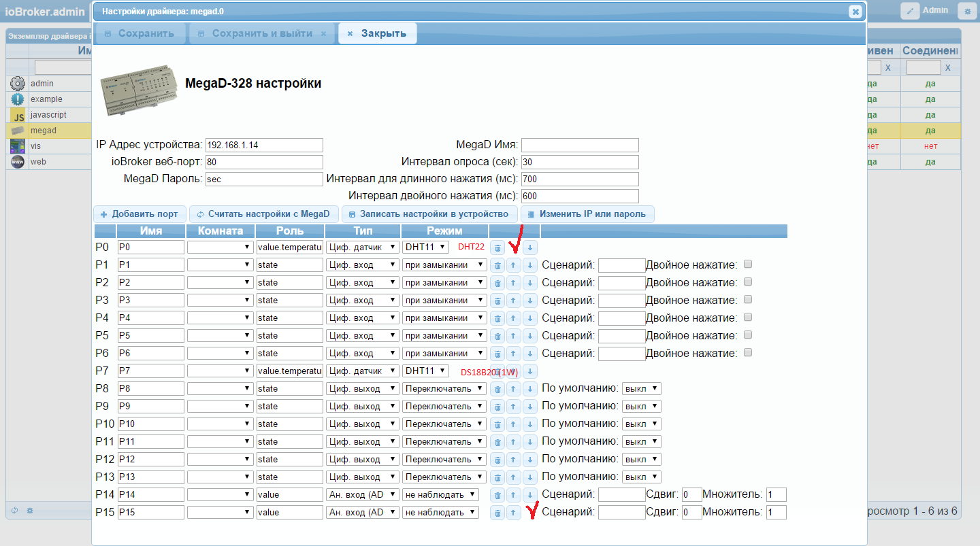Move port P1 down with arrow icon
The image size is (980, 546).
[x=530, y=265]
